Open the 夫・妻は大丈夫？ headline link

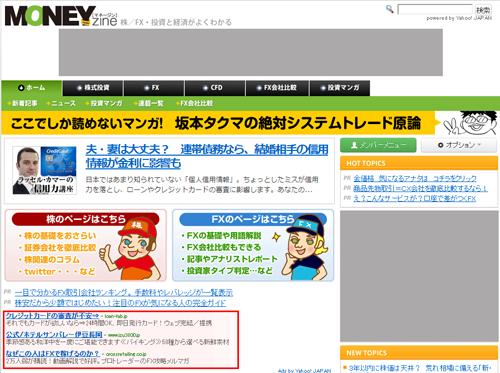pyautogui.click(x=207, y=156)
